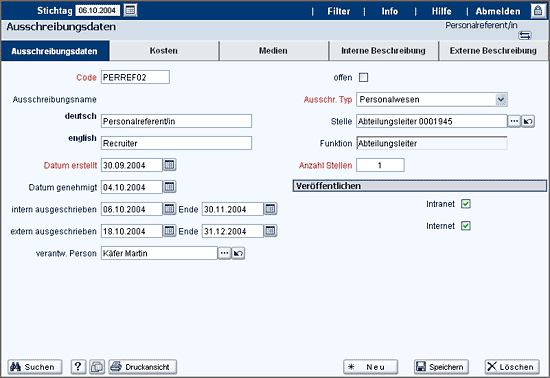Click the Code field PERREF02

pos(135,77)
